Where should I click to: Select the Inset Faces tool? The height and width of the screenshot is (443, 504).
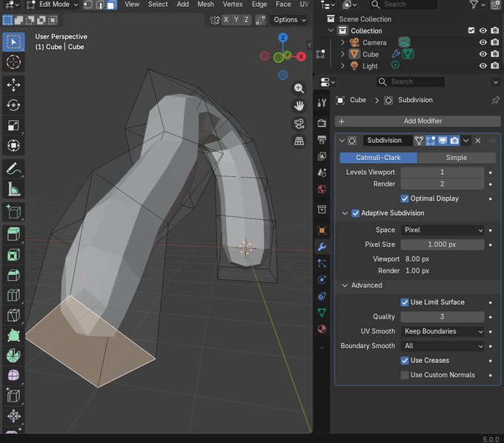(x=13, y=255)
